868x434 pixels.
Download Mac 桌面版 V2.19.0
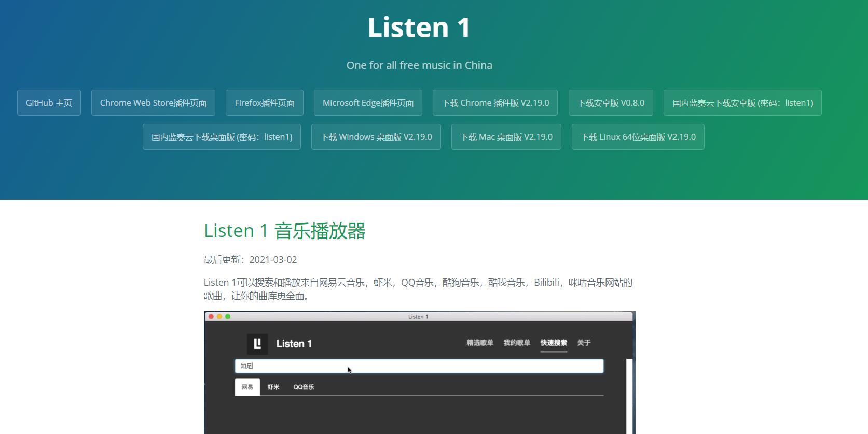click(x=506, y=137)
